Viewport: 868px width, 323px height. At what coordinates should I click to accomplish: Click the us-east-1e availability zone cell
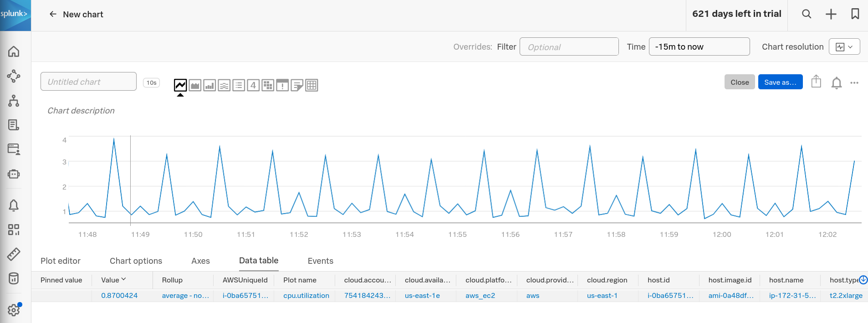422,295
